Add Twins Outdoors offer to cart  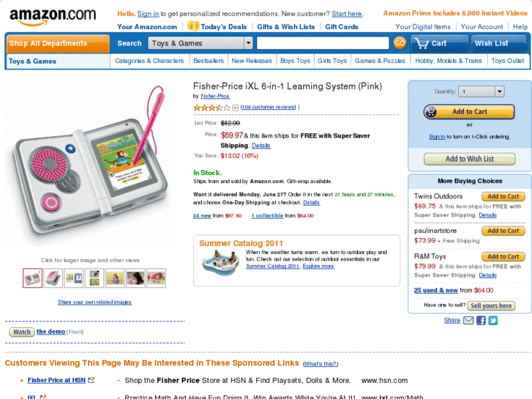click(503, 196)
